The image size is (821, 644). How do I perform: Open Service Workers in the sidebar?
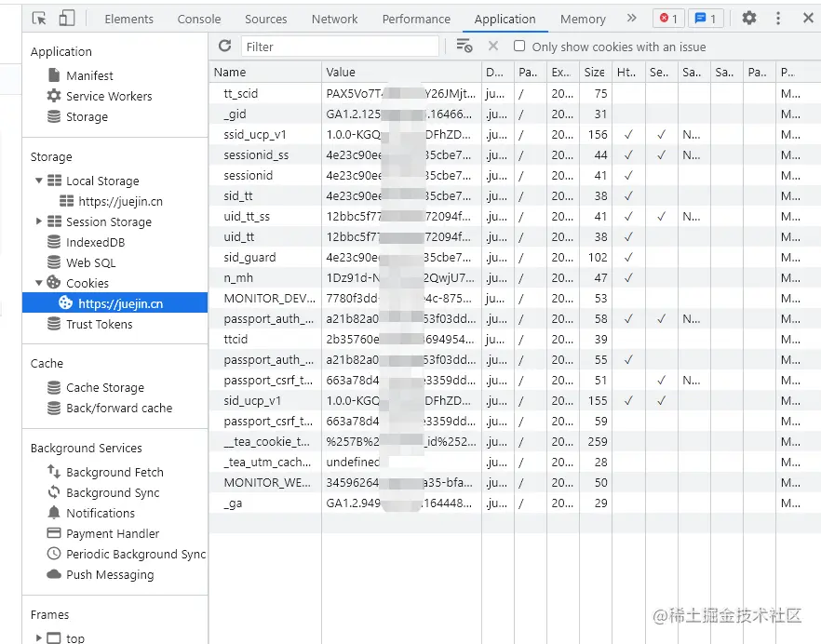tap(109, 97)
